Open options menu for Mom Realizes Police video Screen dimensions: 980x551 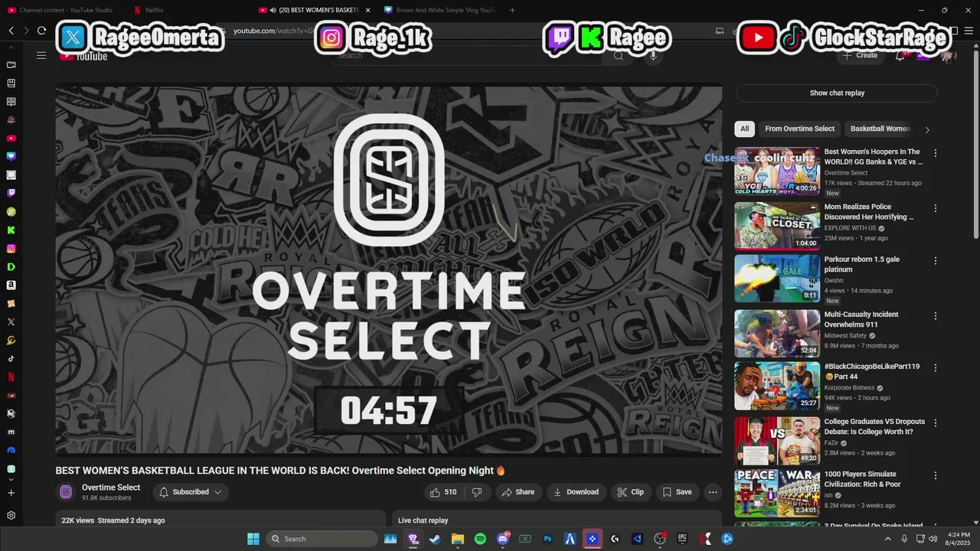935,208
